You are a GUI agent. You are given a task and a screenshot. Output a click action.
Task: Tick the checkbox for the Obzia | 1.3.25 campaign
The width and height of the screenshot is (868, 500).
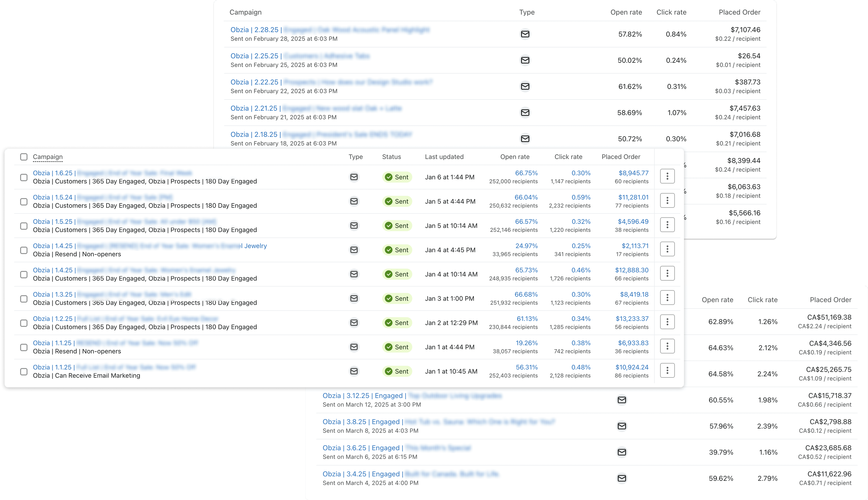click(24, 299)
